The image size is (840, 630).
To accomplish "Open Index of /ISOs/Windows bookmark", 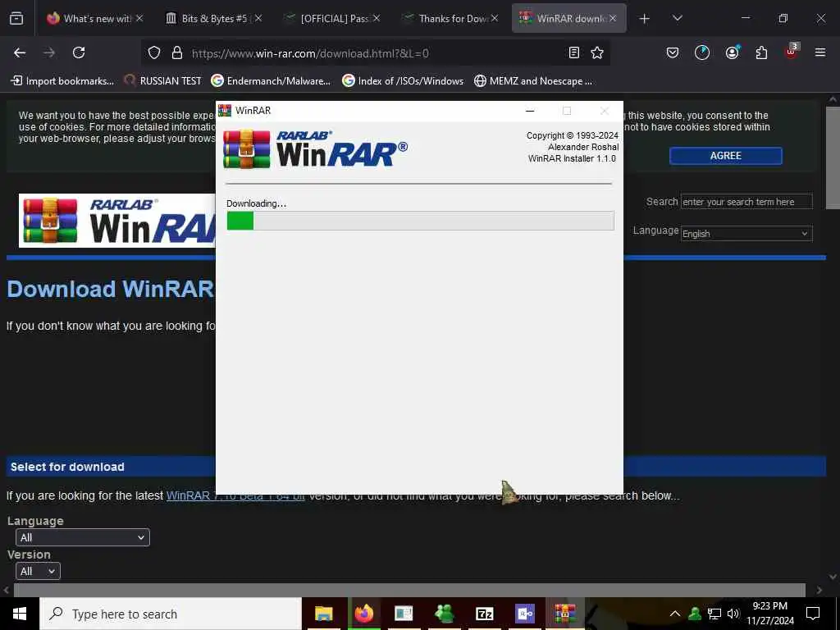I will tap(403, 81).
